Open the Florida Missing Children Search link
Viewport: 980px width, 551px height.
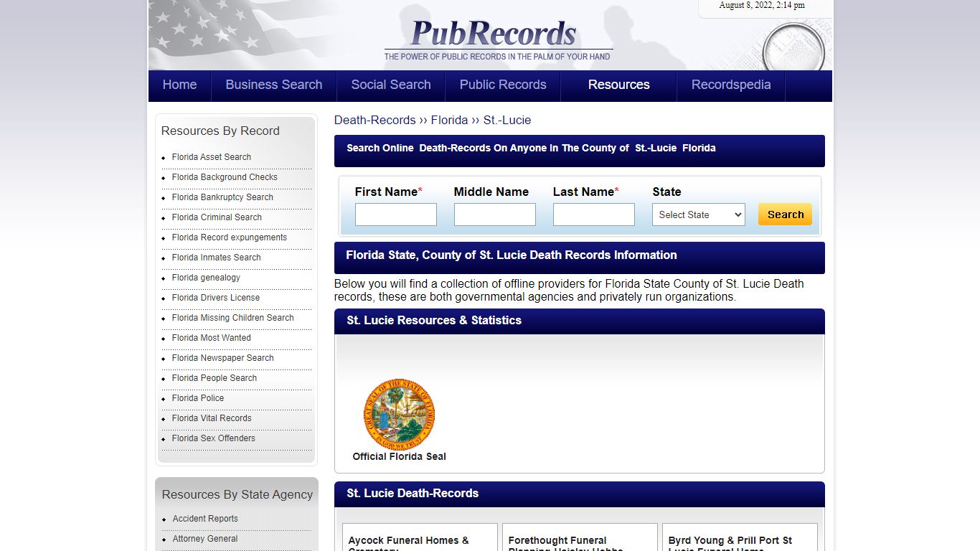[x=233, y=318]
